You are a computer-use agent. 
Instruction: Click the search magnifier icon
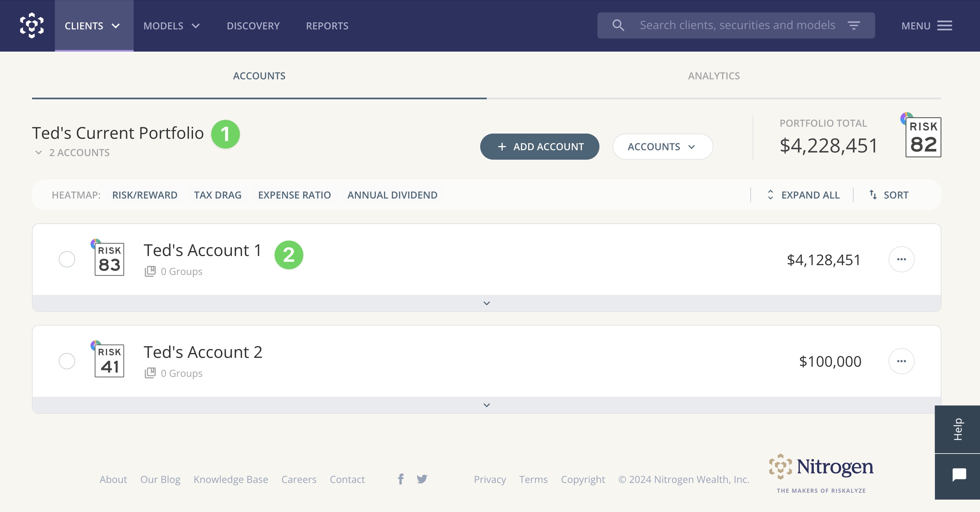pyautogui.click(x=618, y=25)
